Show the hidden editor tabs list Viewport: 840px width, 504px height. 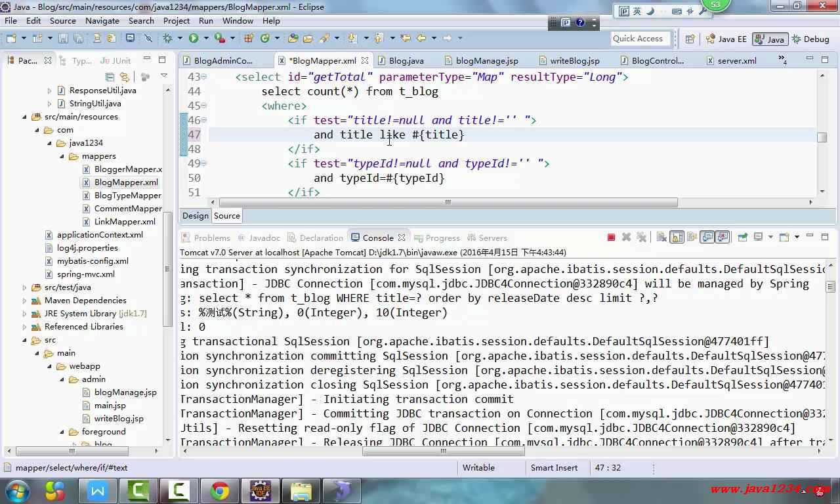(783, 60)
